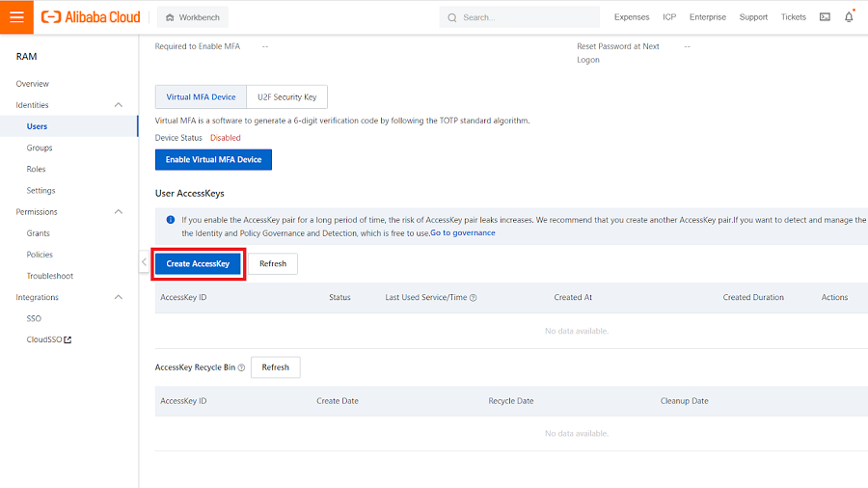Viewport: 868px width, 488px height.
Task: Click the top search field
Action: 521,17
